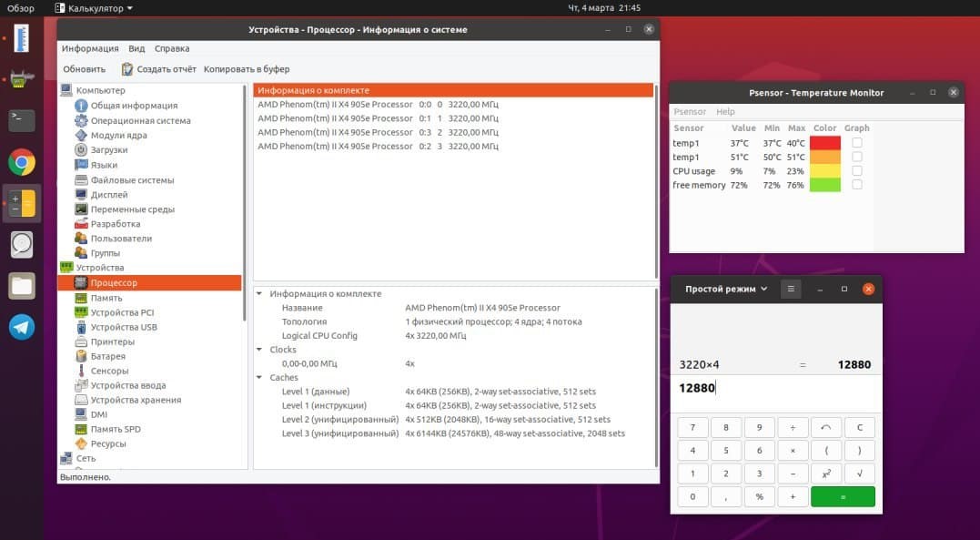Open the Help menu in Psensor
Image resolution: width=980 pixels, height=540 pixels.
725,111
